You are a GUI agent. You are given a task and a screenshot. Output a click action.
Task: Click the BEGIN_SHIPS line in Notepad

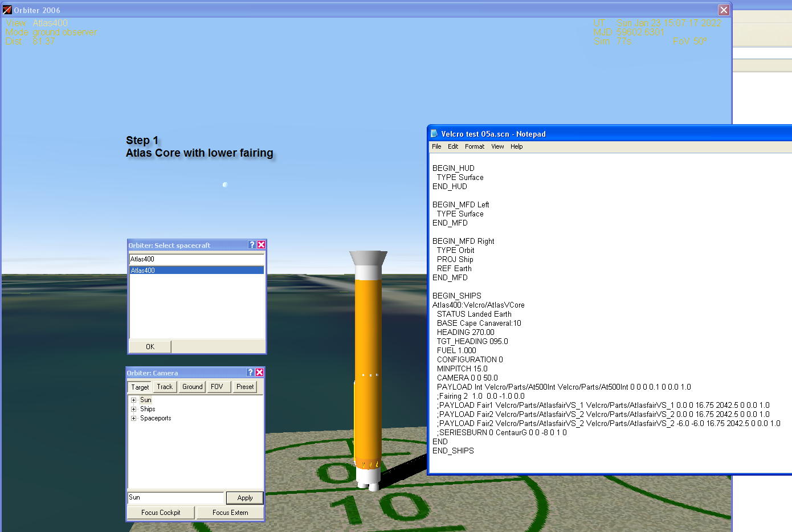(x=457, y=296)
